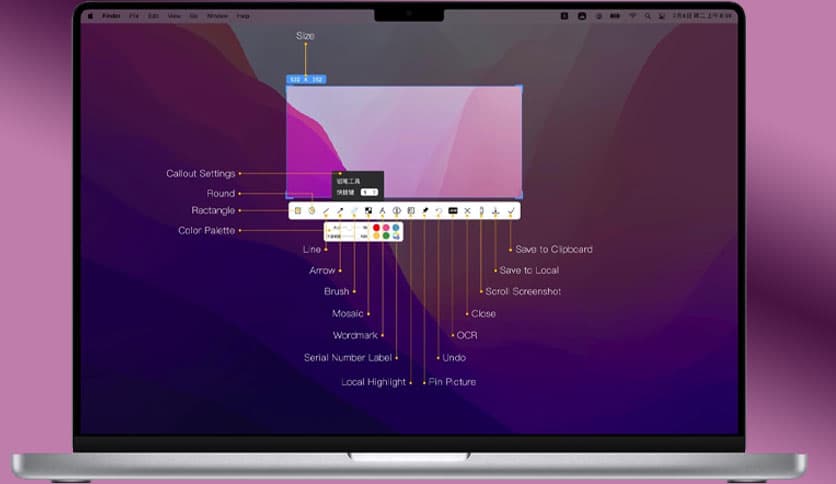836x484 pixels.
Task: Start a Scroll Screenshot capture
Action: (x=481, y=211)
